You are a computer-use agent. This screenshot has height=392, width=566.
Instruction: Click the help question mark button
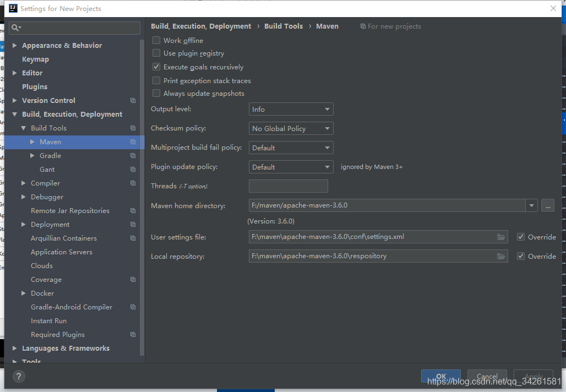point(19,377)
